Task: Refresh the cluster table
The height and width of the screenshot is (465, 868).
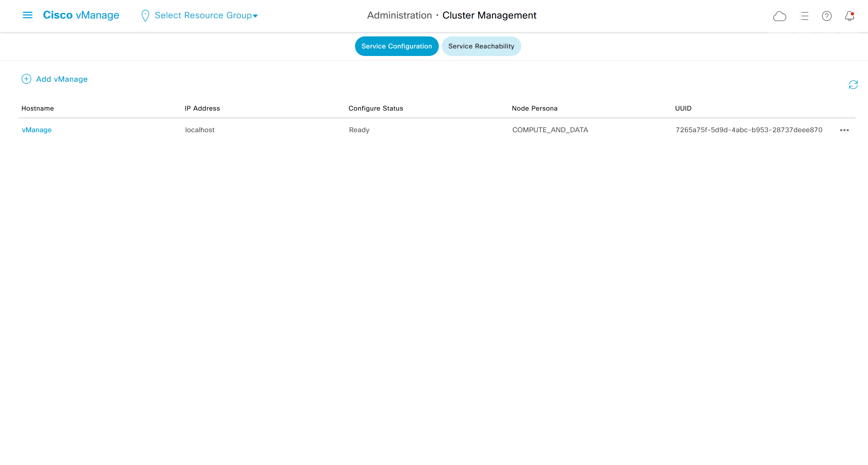Action: click(x=853, y=85)
